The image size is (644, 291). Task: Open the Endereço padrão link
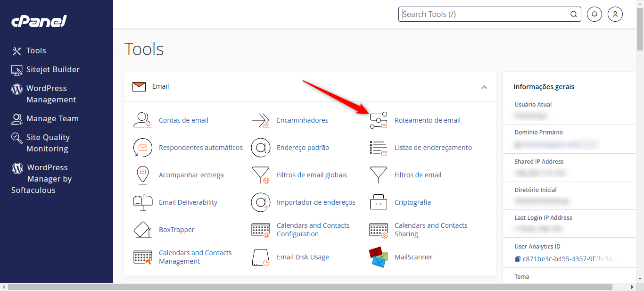point(303,148)
